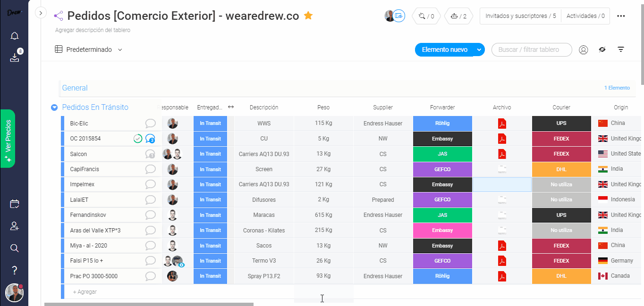Open the sidebar search icon
Image resolution: width=644 pixels, height=306 pixels.
click(14, 248)
